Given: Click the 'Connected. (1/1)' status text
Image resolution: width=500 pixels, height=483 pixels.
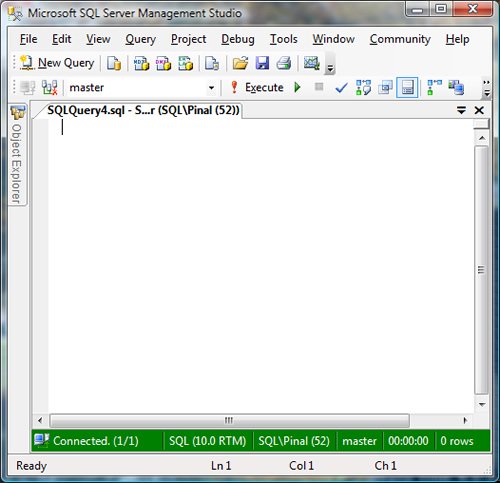Looking at the screenshot, I should [96, 441].
